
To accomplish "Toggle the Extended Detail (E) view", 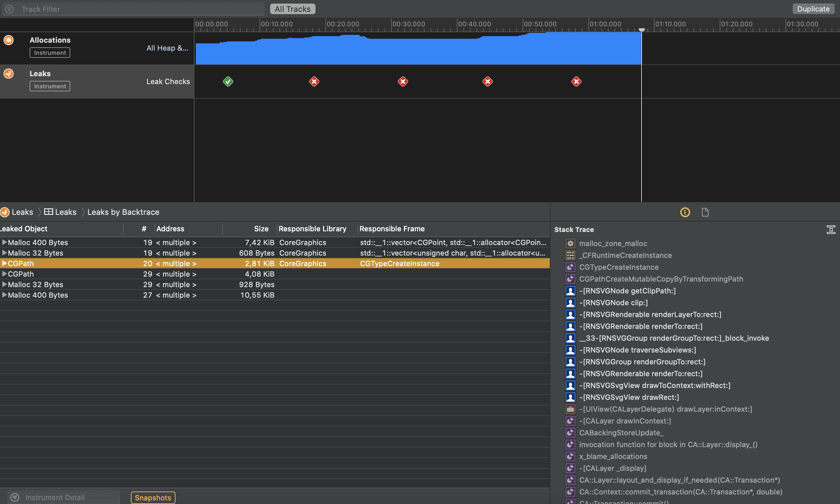I will [685, 212].
